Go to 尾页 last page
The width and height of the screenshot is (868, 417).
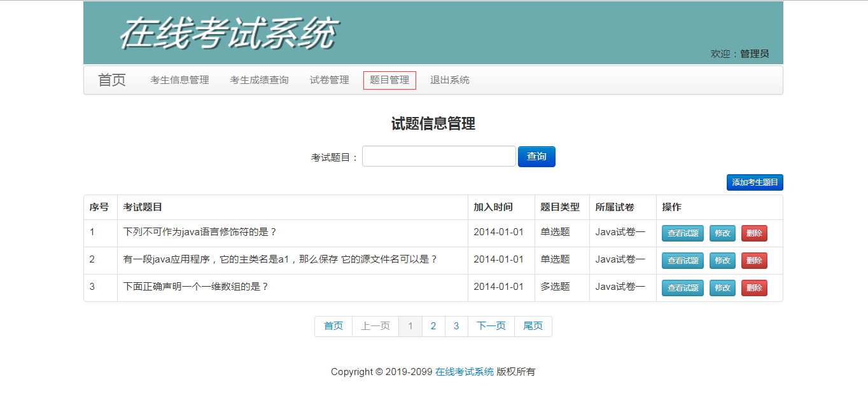point(533,326)
